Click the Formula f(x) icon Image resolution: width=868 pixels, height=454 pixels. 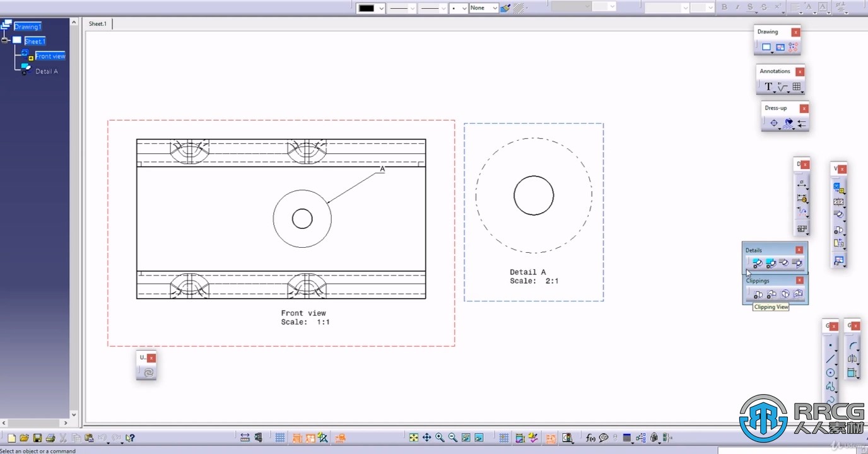click(590, 438)
